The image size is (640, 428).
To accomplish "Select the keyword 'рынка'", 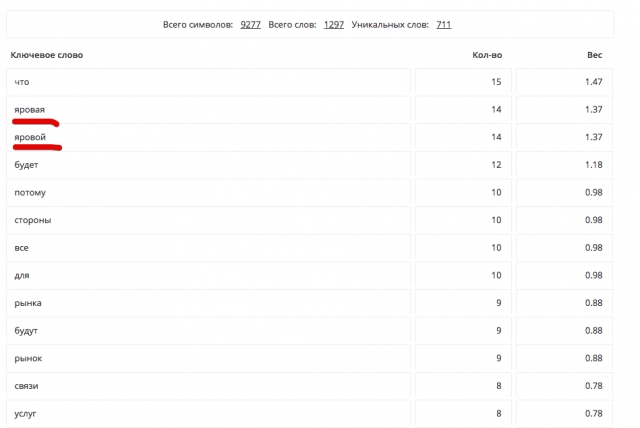I will (x=28, y=303).
